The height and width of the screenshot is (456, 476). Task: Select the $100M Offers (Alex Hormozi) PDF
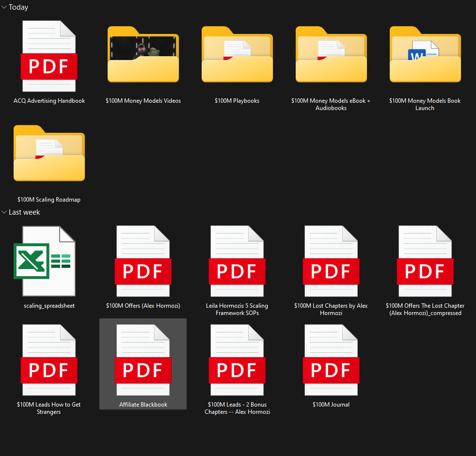pos(143,261)
